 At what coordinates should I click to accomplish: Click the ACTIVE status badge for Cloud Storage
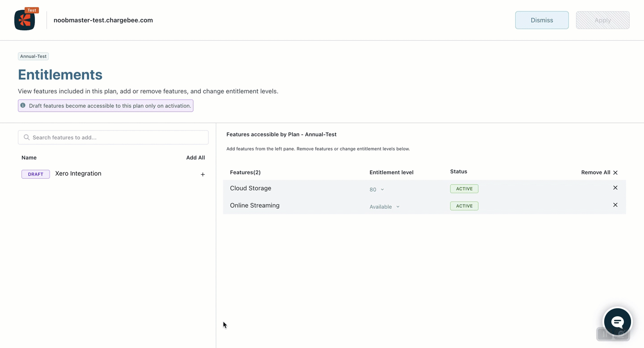464,189
